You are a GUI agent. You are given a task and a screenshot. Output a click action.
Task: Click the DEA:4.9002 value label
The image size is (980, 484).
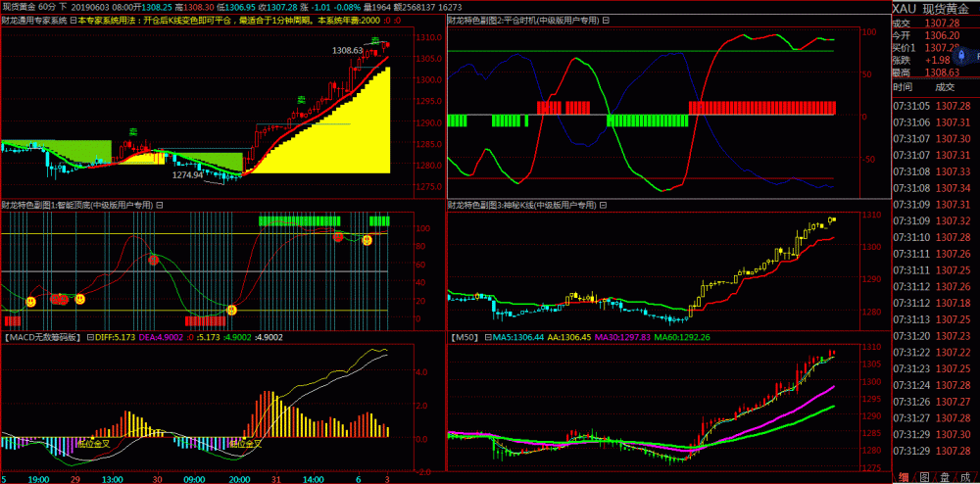click(x=161, y=337)
